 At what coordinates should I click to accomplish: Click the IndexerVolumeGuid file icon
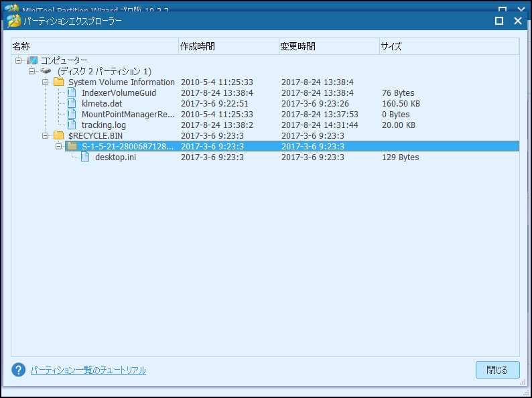tap(72, 92)
